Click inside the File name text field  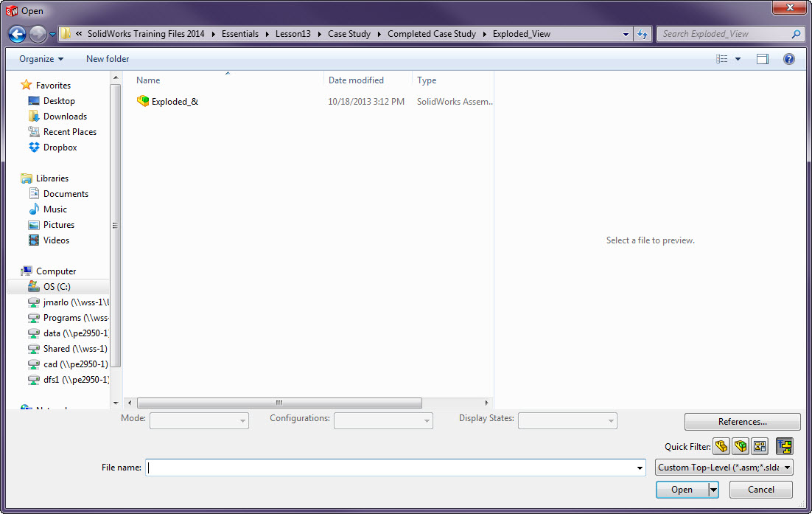391,468
